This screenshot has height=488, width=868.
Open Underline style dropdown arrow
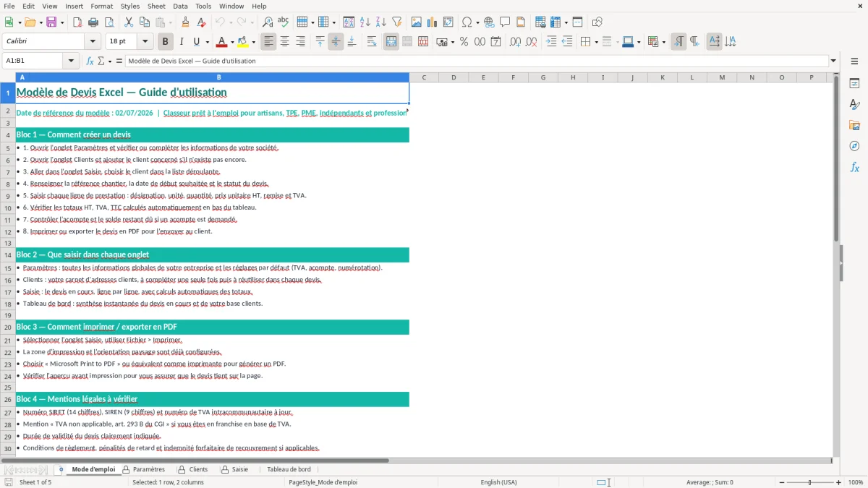tap(207, 42)
